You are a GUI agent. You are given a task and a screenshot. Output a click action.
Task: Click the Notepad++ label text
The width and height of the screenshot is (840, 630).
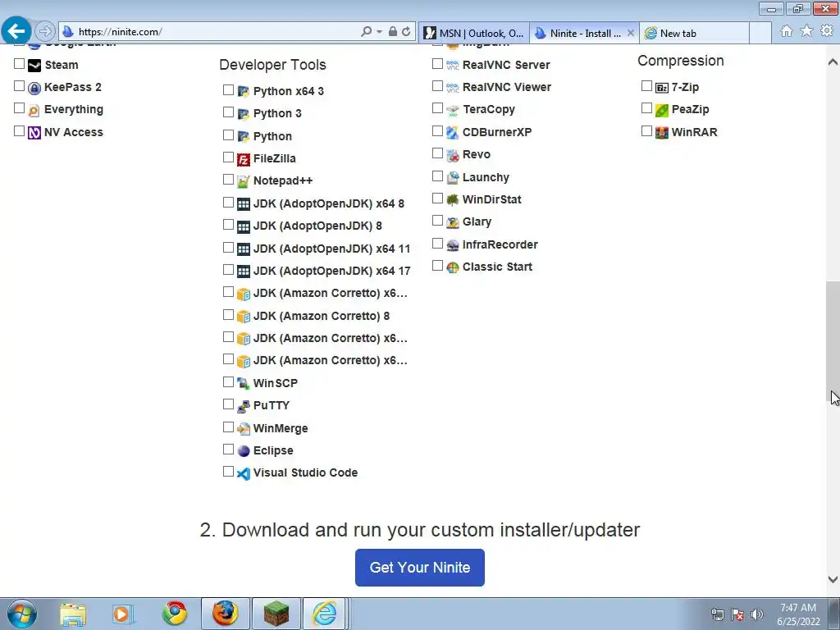[283, 180]
